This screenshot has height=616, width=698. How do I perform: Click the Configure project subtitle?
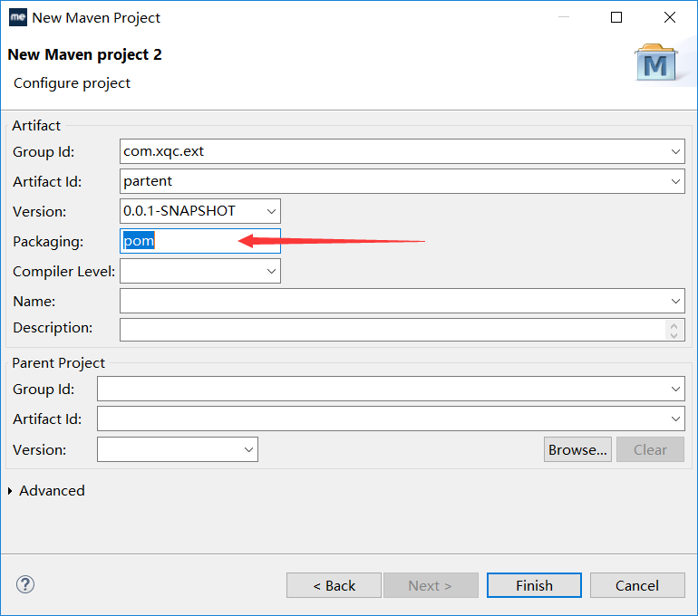click(72, 83)
